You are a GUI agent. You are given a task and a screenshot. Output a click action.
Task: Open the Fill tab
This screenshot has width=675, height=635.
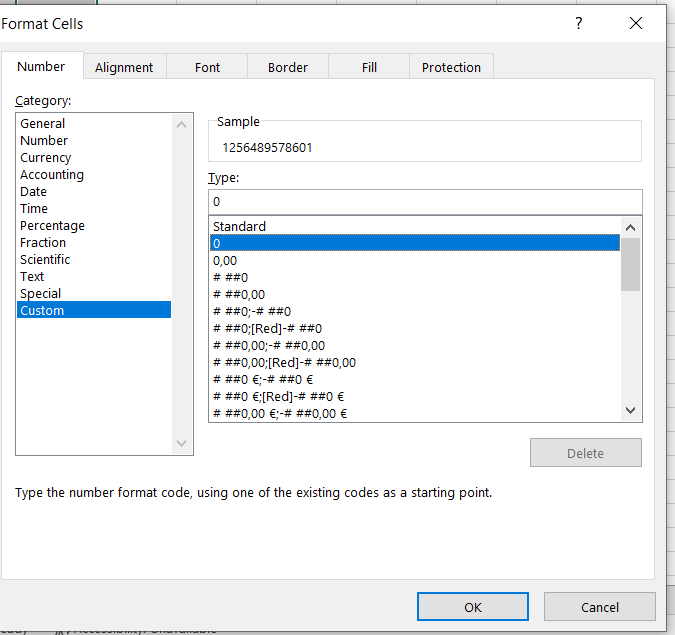[369, 67]
